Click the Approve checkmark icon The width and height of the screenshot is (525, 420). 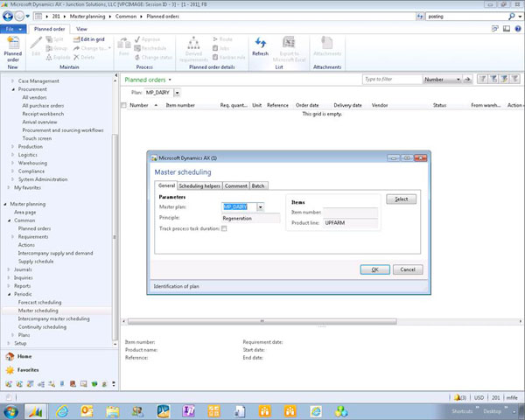[x=137, y=39]
